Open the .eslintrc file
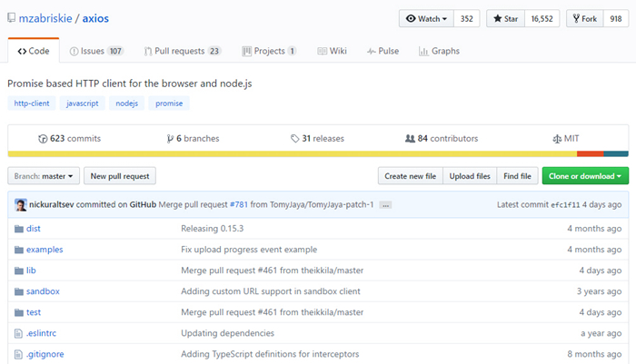636x364 pixels. [x=42, y=333]
